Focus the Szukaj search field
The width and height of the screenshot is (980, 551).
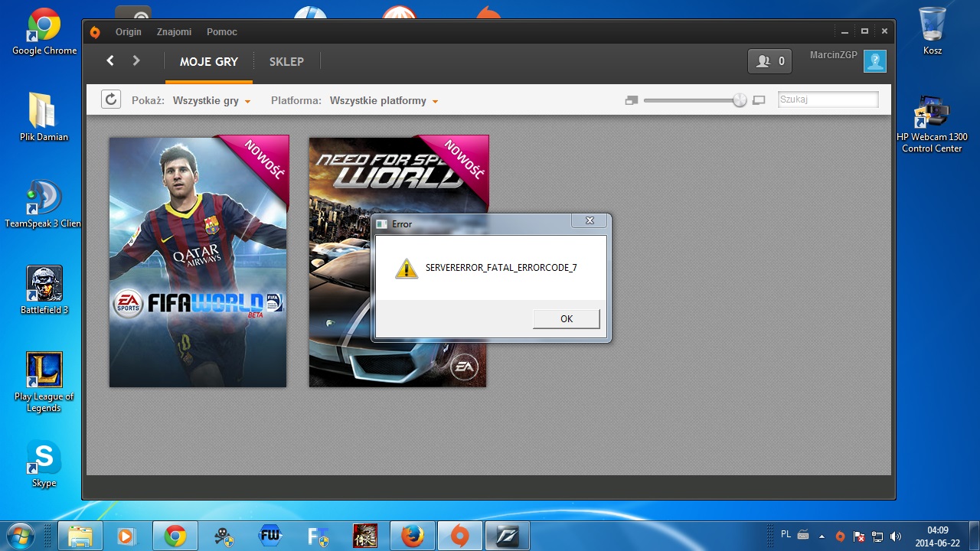click(828, 99)
